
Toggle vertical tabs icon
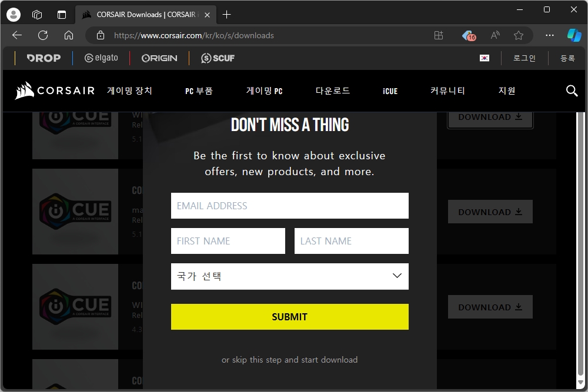point(62,15)
